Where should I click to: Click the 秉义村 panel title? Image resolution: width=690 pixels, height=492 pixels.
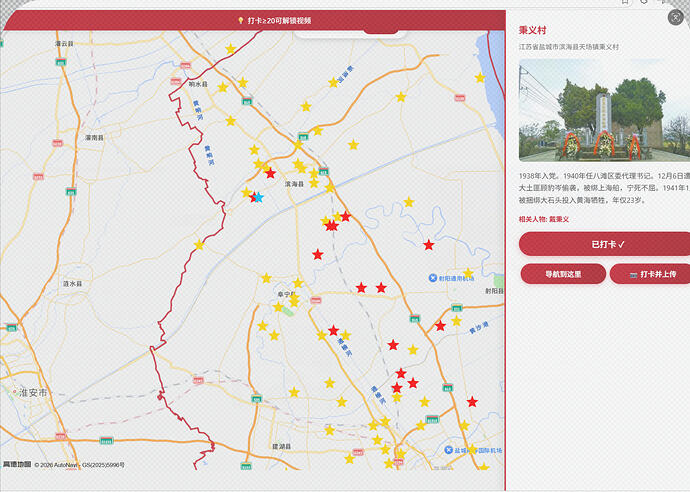532,30
